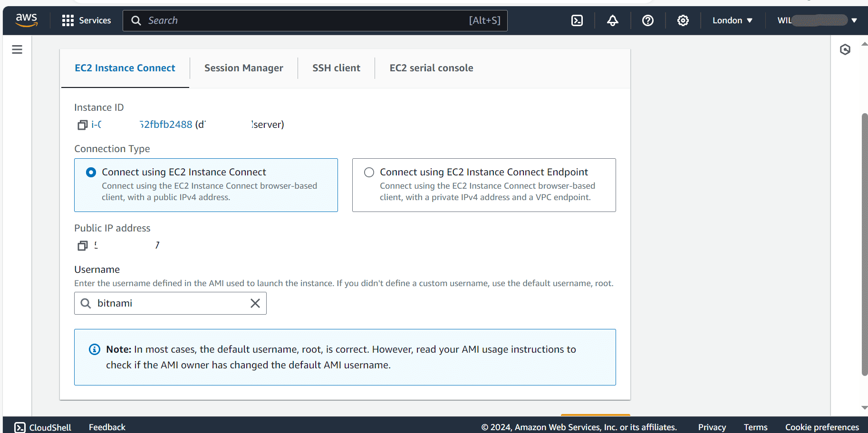This screenshot has width=868, height=433.
Task: Click the scroll down arrow
Action: (x=865, y=408)
